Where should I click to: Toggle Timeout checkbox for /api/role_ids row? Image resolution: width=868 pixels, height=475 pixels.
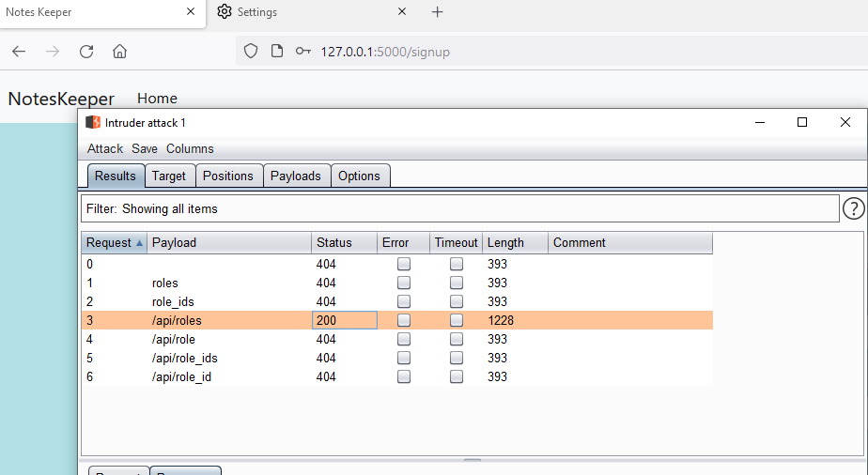pyautogui.click(x=457, y=358)
